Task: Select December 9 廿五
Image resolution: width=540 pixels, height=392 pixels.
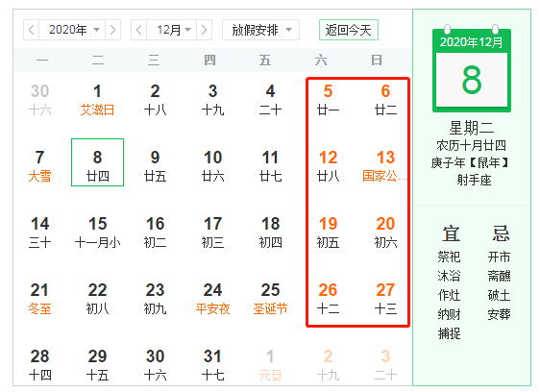Action: (155, 165)
